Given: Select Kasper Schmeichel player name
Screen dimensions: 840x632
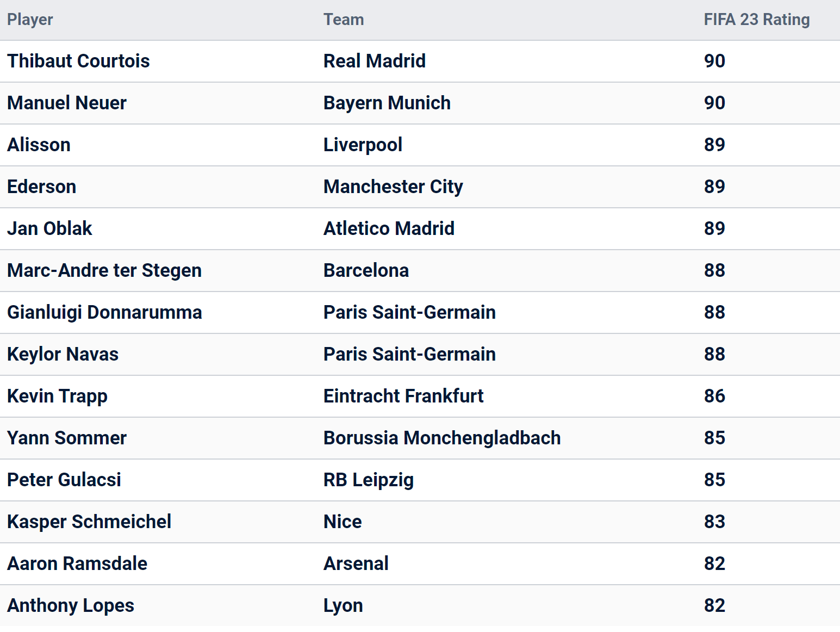Looking at the screenshot, I should pyautogui.click(x=89, y=522).
